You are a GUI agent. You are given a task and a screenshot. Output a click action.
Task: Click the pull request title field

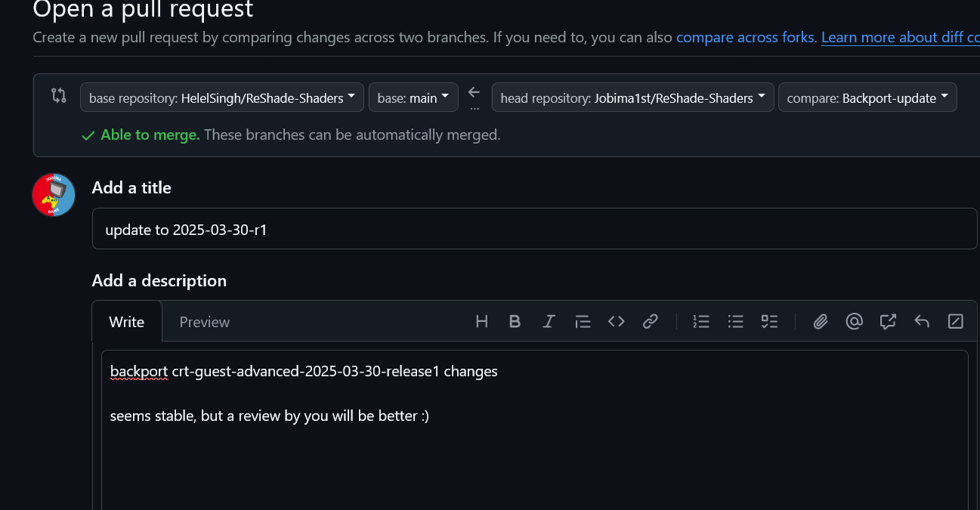pos(534,229)
